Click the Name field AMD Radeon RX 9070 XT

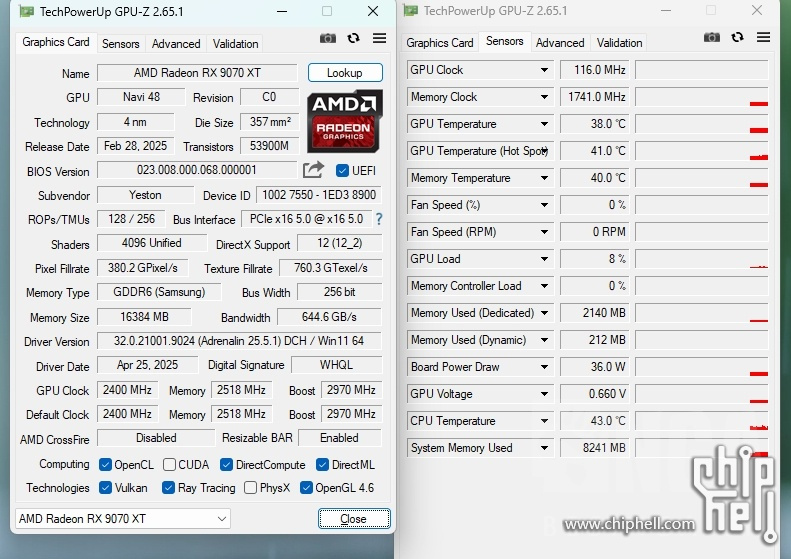click(197, 73)
